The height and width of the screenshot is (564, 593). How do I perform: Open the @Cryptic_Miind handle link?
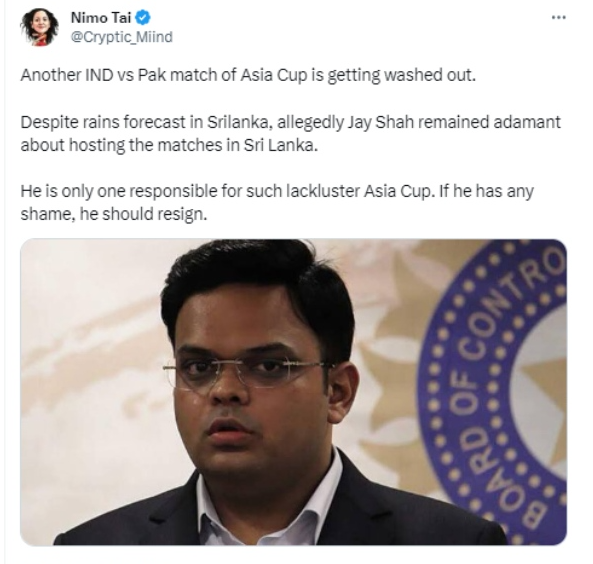(122, 37)
